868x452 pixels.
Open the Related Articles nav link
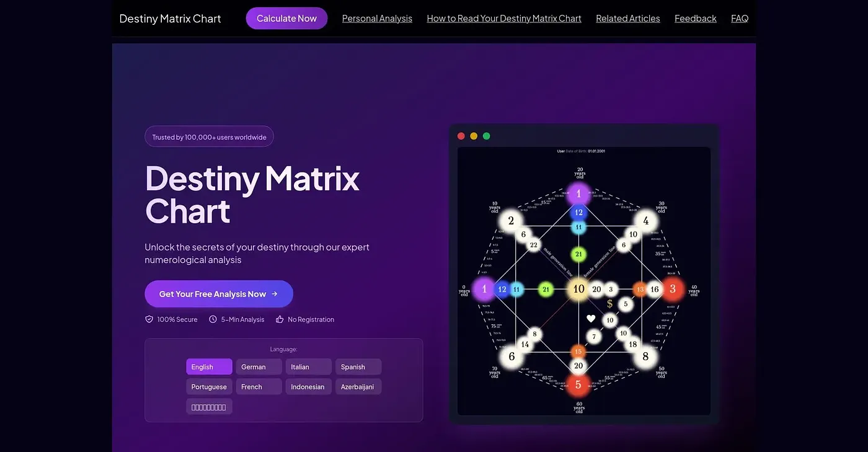pos(628,19)
